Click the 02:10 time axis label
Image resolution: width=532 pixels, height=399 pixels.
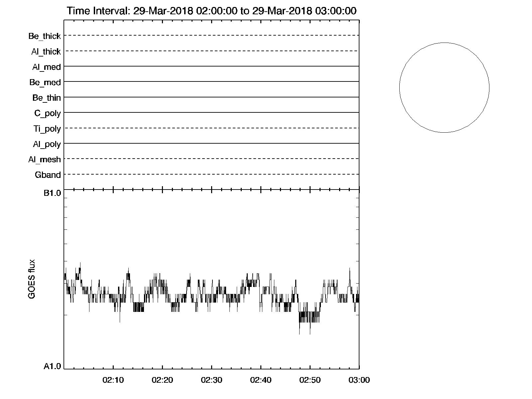pos(113,380)
